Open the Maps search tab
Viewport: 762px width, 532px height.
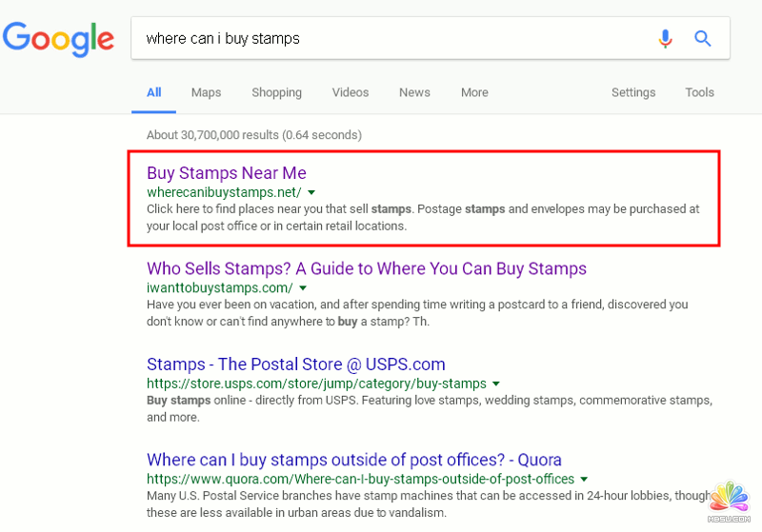(x=206, y=92)
